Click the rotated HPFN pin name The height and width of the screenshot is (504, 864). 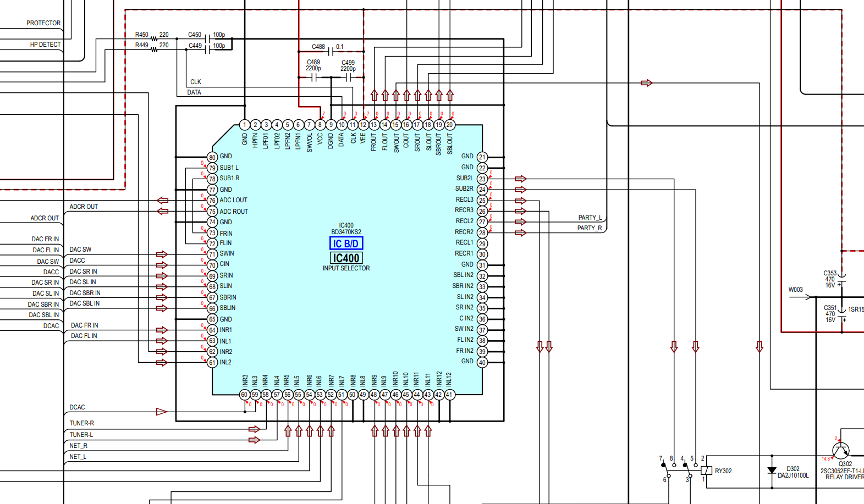coord(255,140)
